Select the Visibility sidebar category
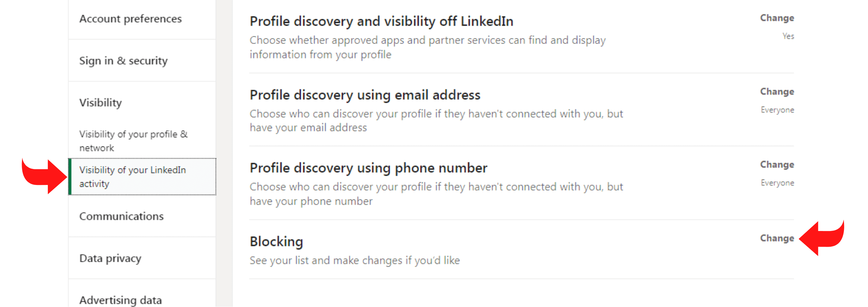 click(101, 103)
